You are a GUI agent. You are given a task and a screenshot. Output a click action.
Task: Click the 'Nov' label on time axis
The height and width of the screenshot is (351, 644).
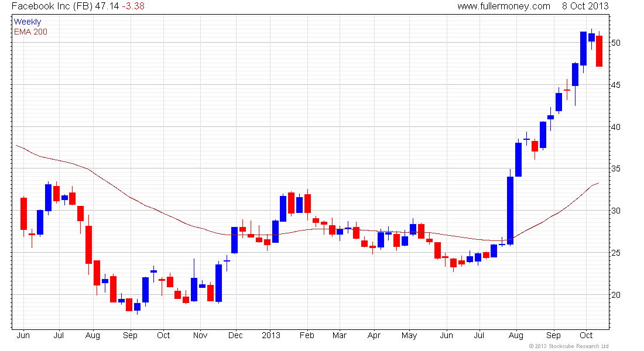200,335
